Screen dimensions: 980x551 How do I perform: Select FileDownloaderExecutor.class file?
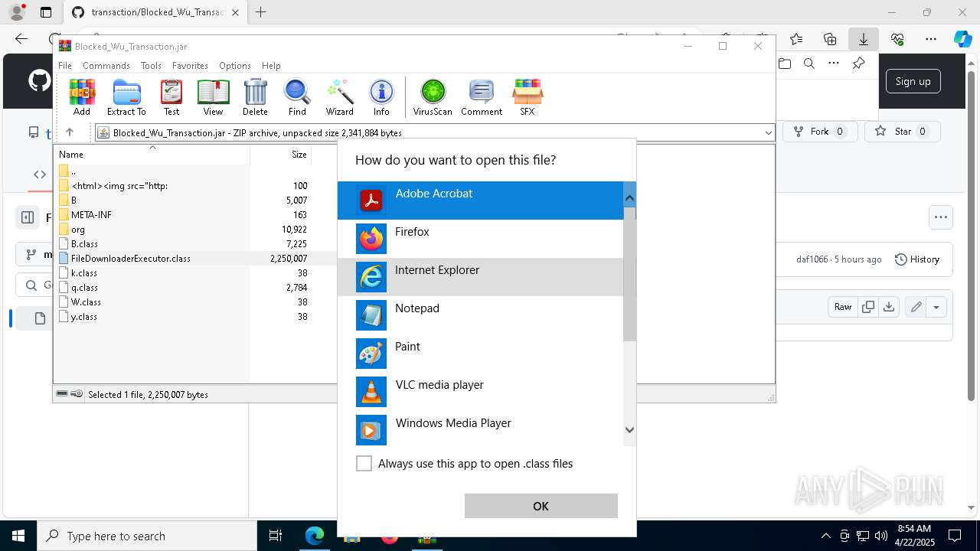(x=130, y=259)
